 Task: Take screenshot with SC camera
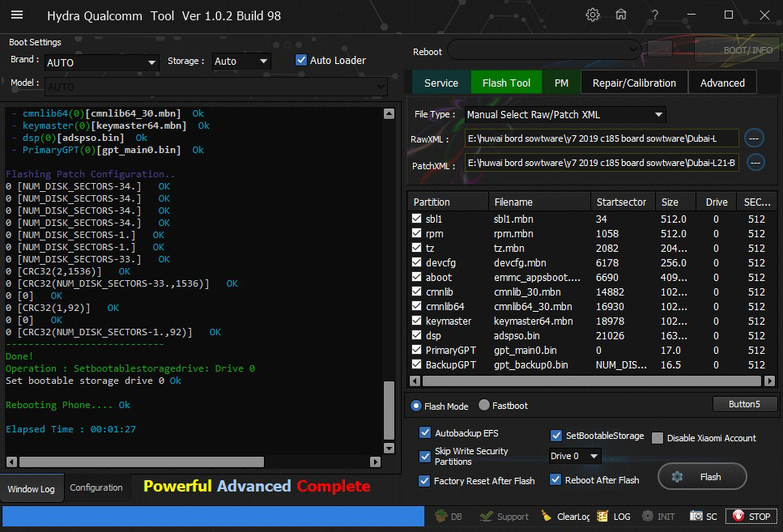[x=703, y=516]
